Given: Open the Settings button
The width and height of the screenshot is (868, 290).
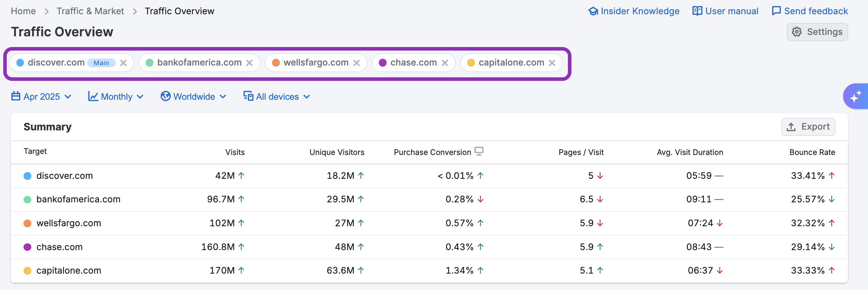Looking at the screenshot, I should tap(817, 32).
